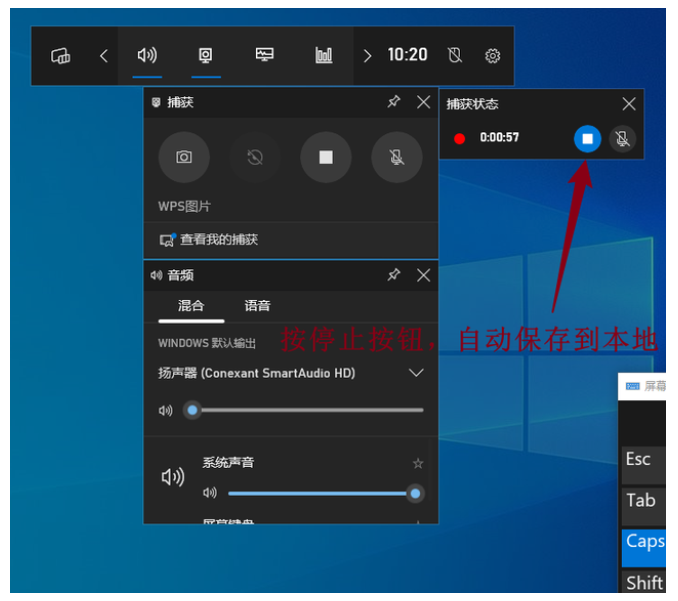Open Game Bar settings gear
This screenshot has width=678, height=601.
(492, 56)
